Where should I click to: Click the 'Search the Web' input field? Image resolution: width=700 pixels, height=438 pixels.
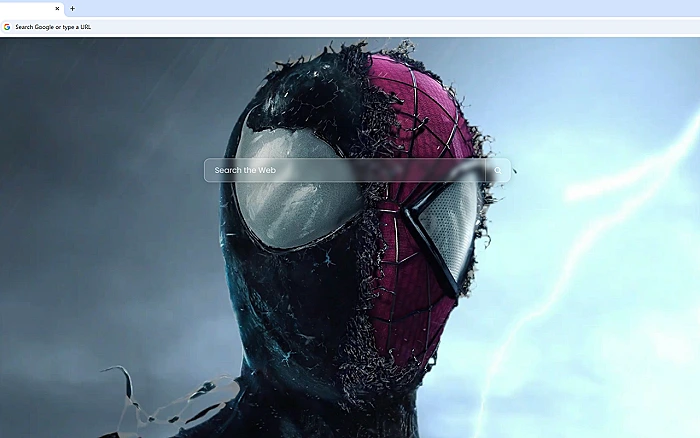click(345, 170)
